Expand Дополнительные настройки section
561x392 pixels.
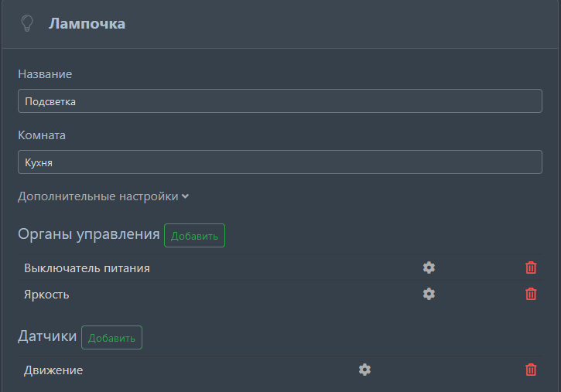coord(103,196)
